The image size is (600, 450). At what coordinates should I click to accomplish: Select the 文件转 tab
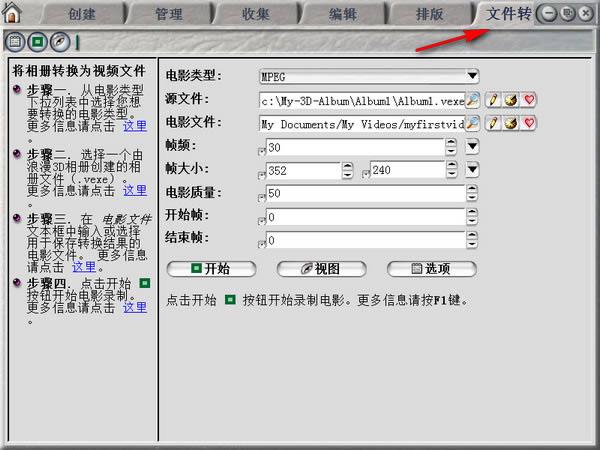click(505, 15)
